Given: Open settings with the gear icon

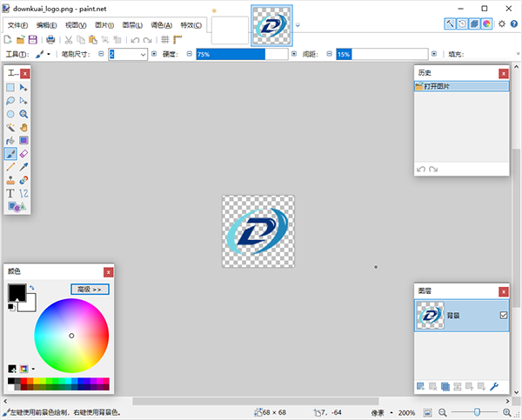Looking at the screenshot, I should click(502, 24).
